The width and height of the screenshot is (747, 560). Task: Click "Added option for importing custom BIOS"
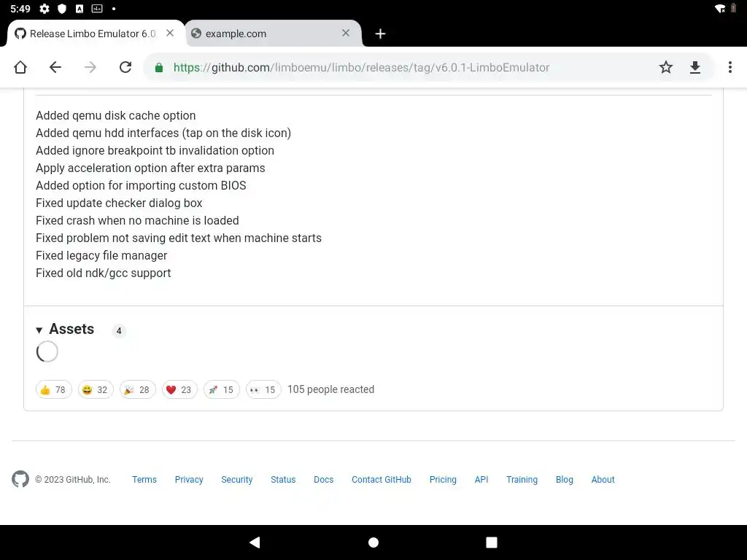coord(141,186)
